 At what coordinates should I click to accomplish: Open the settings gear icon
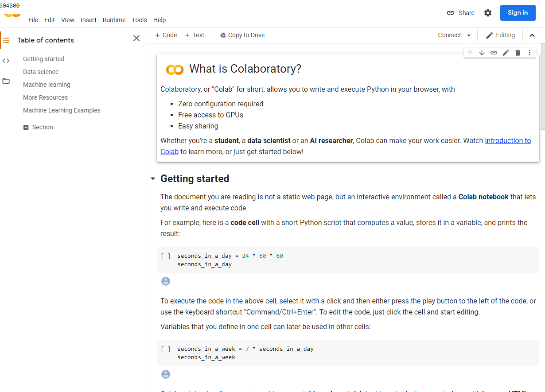tap(488, 13)
